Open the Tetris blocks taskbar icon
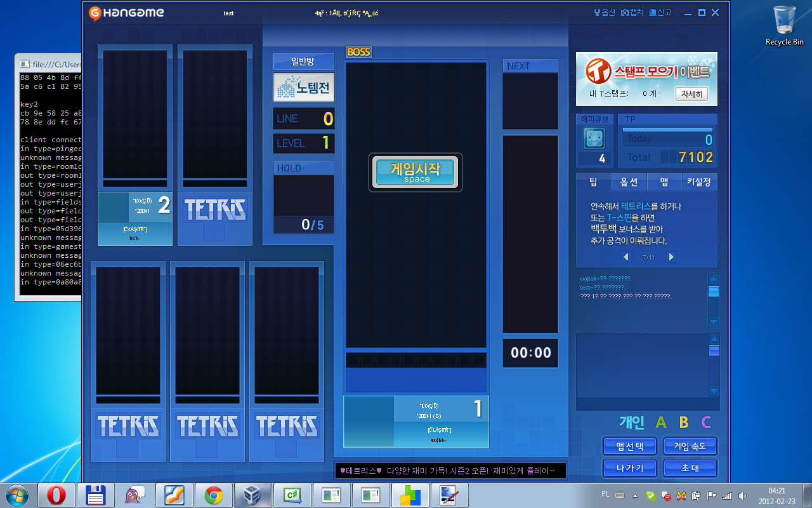Screen dimensions: 812x508 point(410,495)
